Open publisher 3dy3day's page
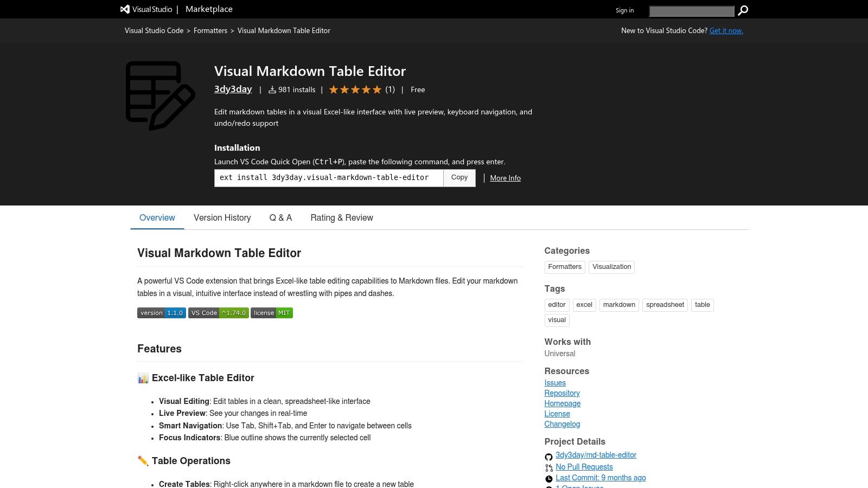This screenshot has height=488, width=868. (233, 89)
